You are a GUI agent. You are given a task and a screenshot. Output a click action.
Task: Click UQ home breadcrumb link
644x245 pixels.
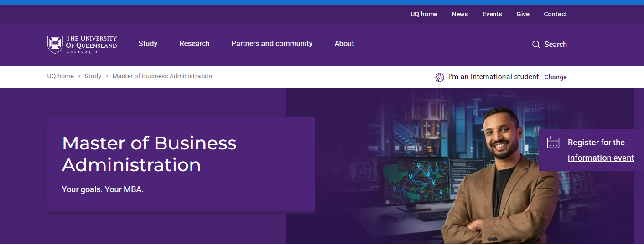pyautogui.click(x=60, y=77)
